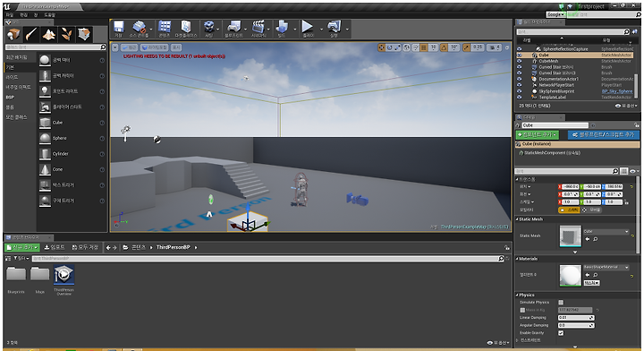
Task: Click the Save floppy disk toolbar icon
Action: 118,27
